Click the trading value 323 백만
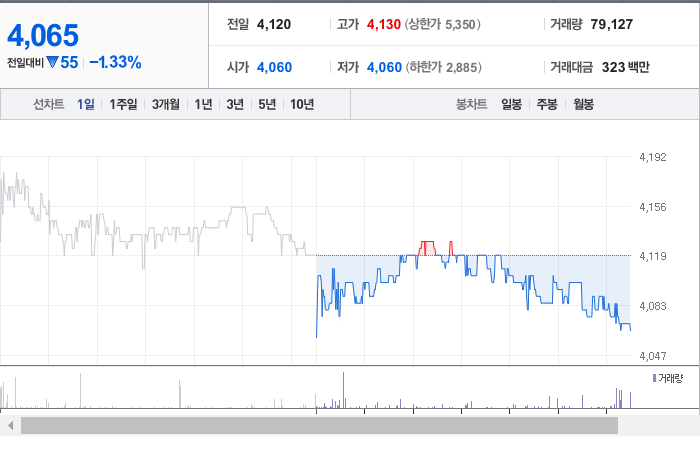This screenshot has width=700, height=450. (625, 67)
